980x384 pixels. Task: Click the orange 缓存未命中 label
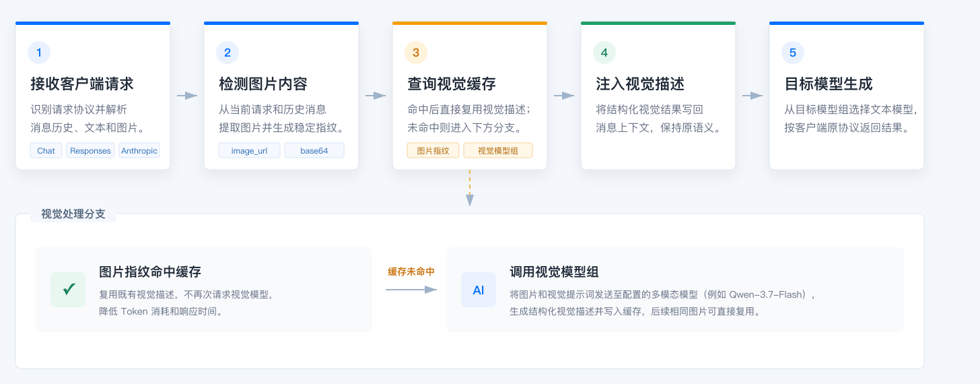[x=411, y=272]
